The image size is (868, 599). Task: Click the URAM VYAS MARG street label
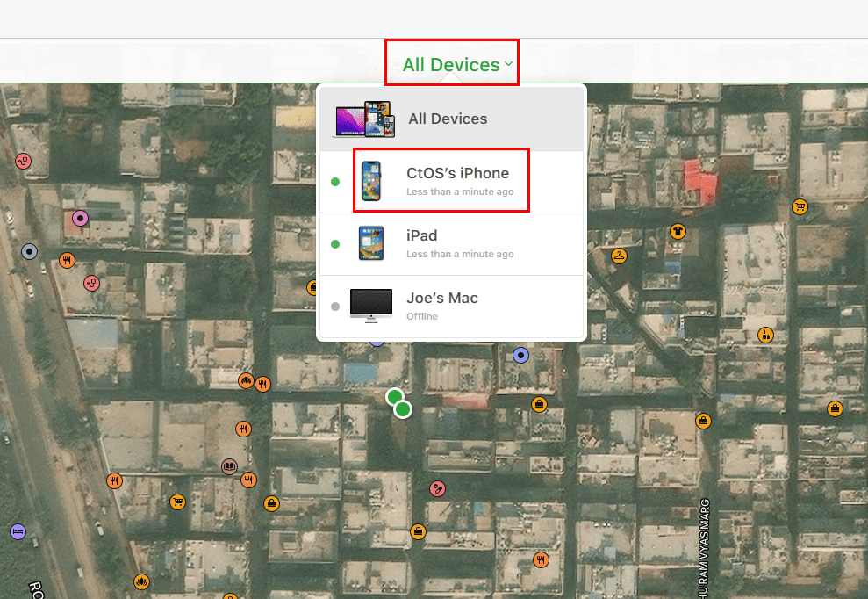click(704, 549)
